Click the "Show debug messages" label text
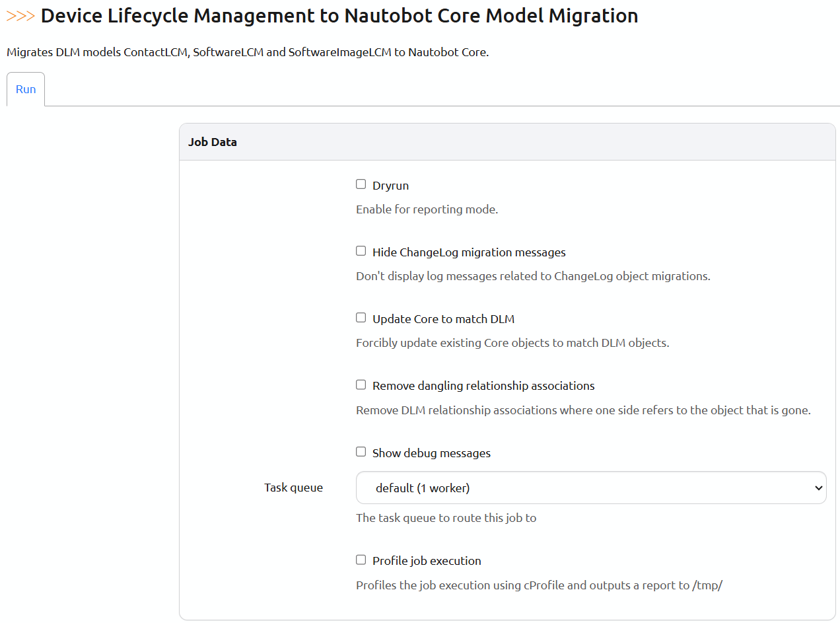 [x=431, y=453]
